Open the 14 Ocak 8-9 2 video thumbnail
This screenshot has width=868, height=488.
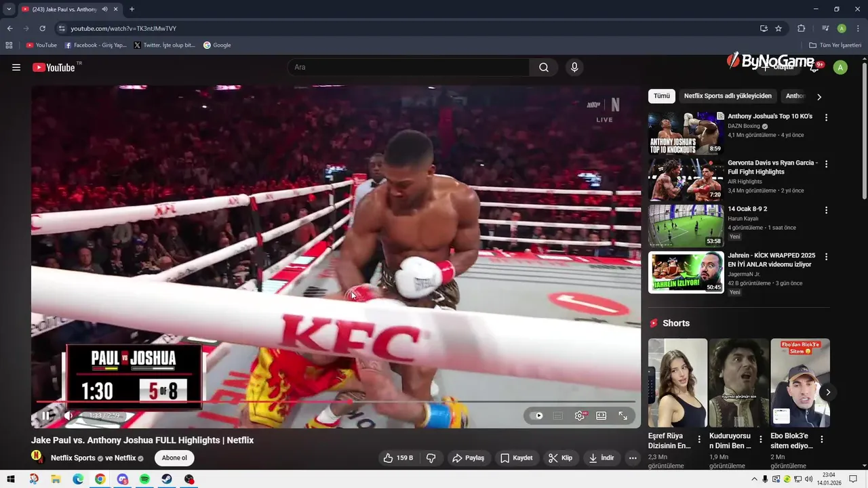tap(686, 226)
